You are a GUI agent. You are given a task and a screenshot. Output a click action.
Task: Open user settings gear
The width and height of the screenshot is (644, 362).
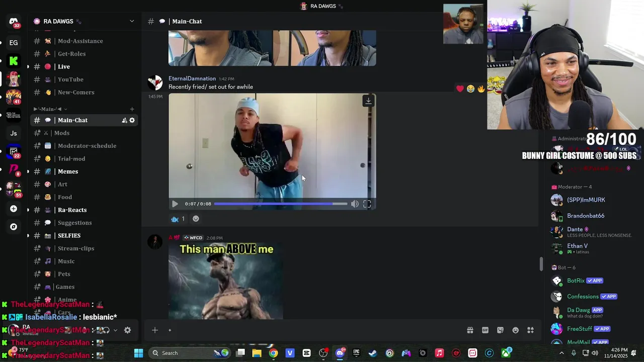point(127,330)
